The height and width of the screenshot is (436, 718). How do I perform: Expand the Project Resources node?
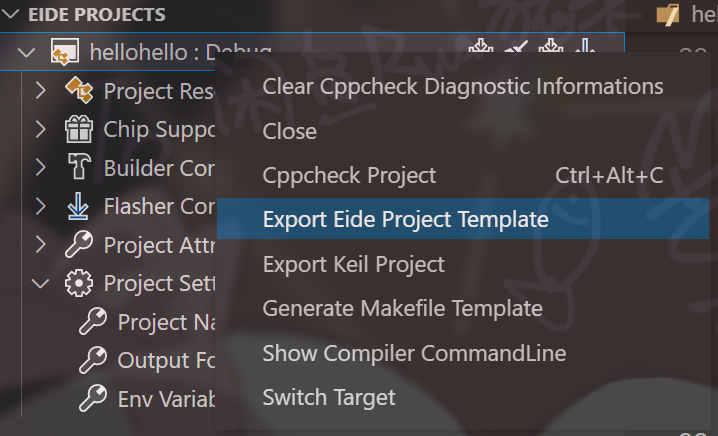click(x=41, y=91)
